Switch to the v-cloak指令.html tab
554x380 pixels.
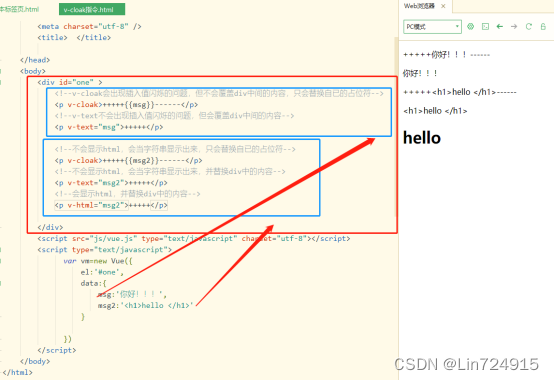[92, 10]
